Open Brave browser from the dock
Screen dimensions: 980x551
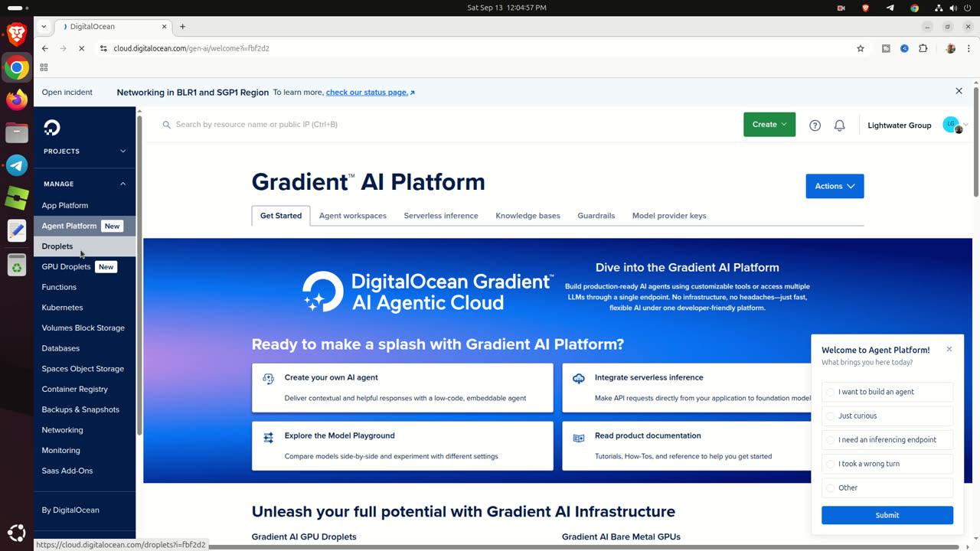(x=17, y=34)
